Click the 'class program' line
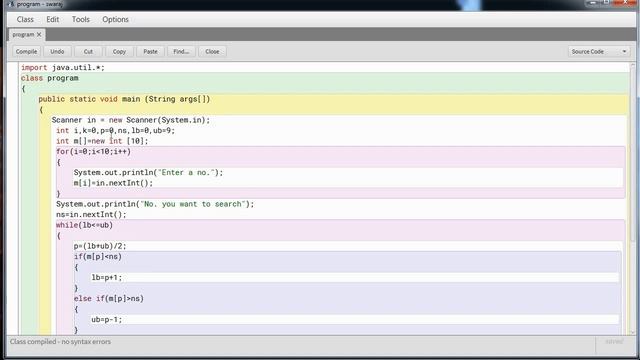 49,78
